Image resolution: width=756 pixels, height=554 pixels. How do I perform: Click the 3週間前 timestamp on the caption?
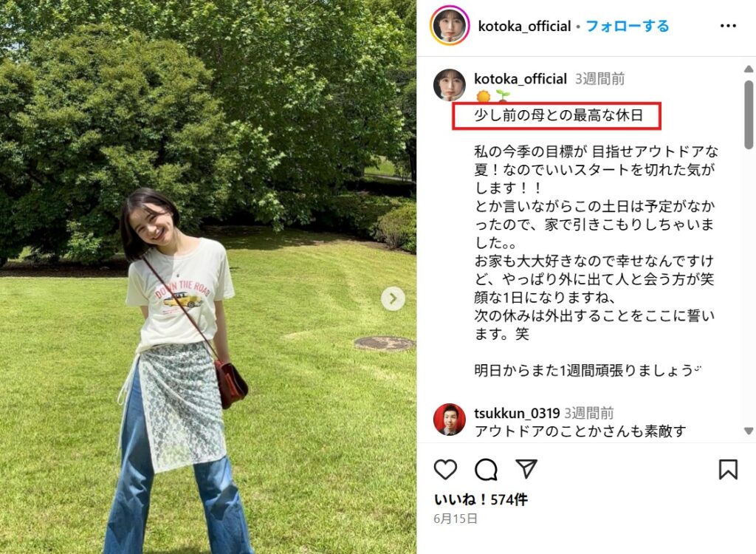pyautogui.click(x=599, y=78)
